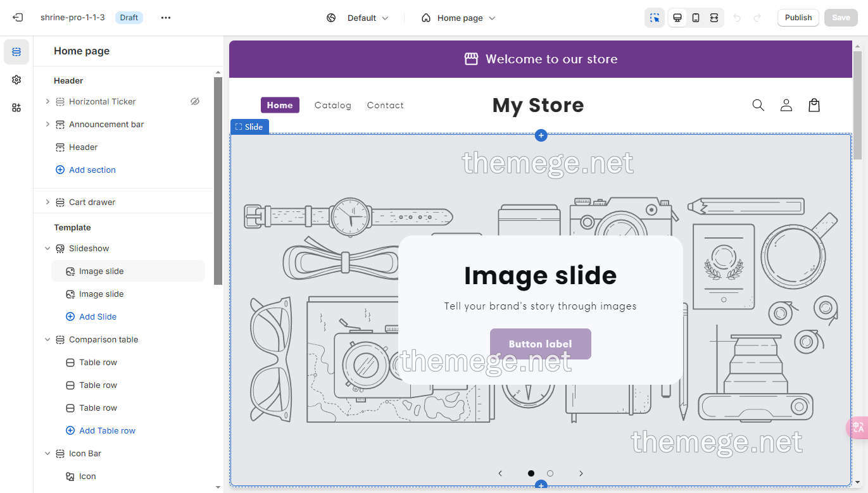This screenshot has height=493, width=868.
Task: Click the cart bag icon in preview
Action: (x=814, y=105)
